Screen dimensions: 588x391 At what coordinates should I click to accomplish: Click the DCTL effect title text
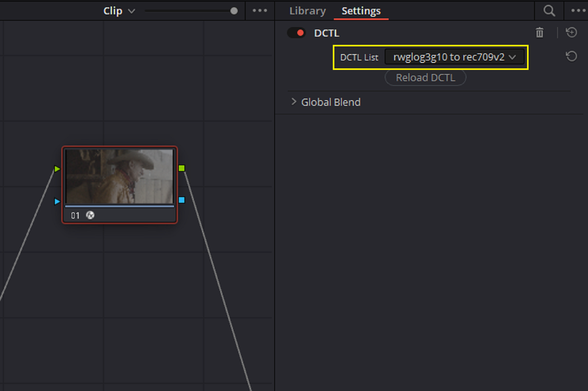pyautogui.click(x=327, y=33)
